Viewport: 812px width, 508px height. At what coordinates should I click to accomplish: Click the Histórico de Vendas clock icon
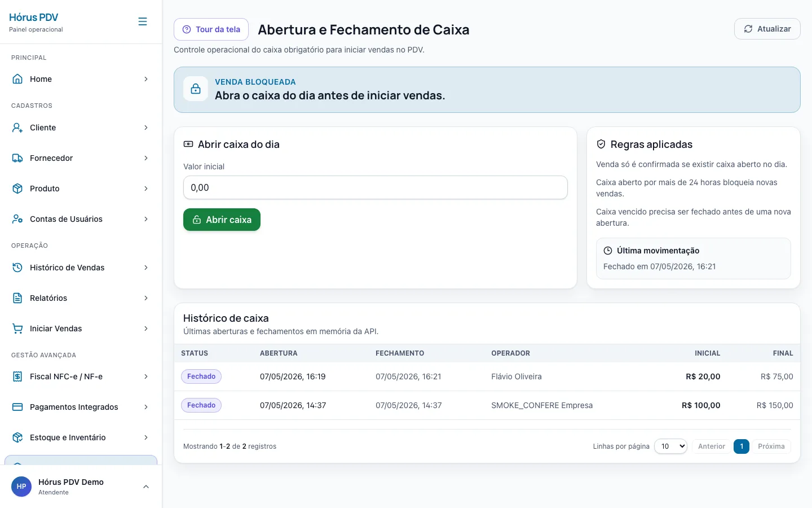(x=17, y=268)
